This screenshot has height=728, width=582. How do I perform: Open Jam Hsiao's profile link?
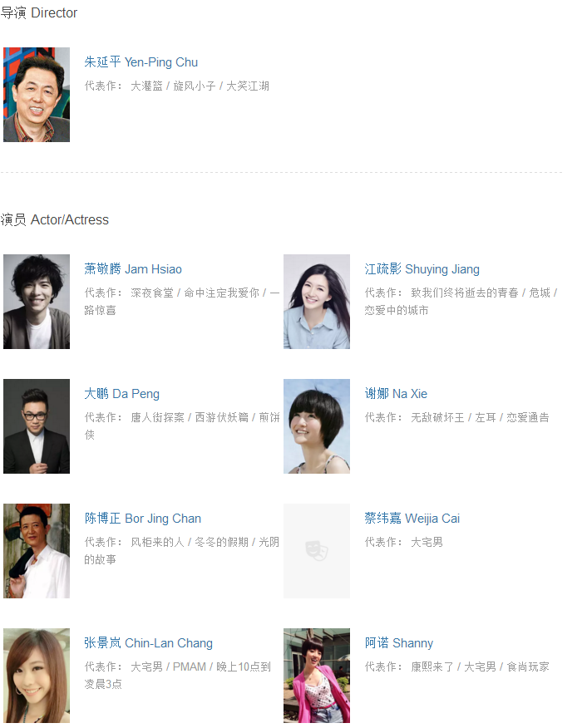[133, 269]
